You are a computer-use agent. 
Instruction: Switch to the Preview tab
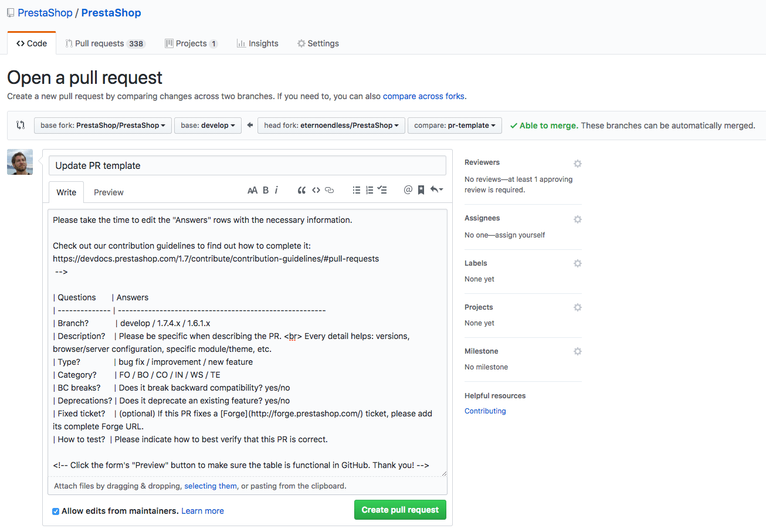(108, 192)
